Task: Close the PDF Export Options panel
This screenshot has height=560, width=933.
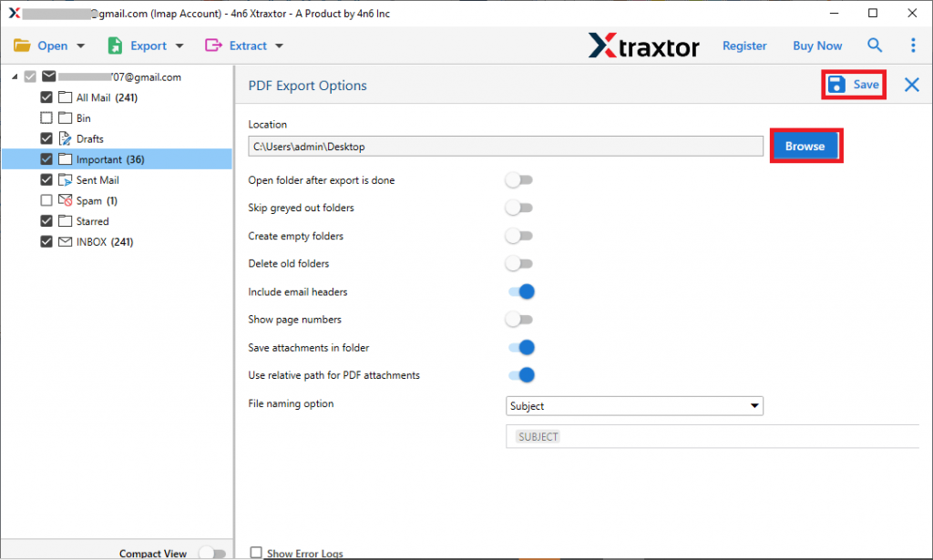Action: click(x=911, y=84)
